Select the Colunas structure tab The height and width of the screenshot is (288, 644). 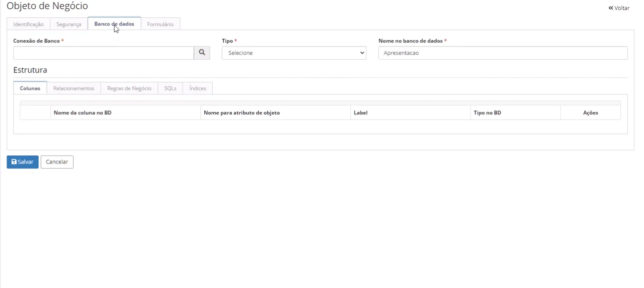point(30,88)
